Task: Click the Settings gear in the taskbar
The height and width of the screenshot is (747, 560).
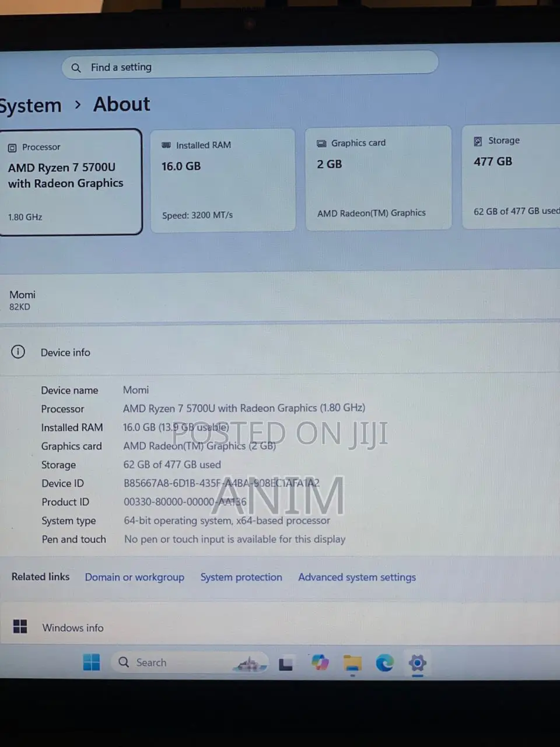Action: [417, 663]
